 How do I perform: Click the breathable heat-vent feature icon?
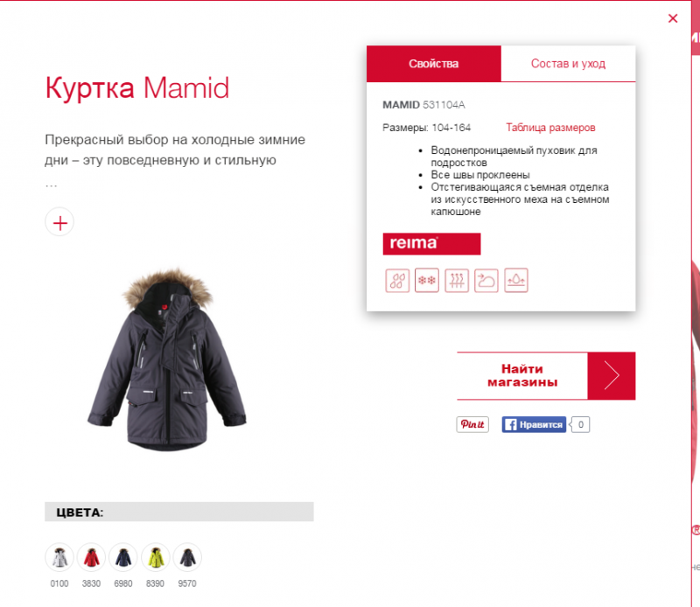pyautogui.click(x=457, y=280)
